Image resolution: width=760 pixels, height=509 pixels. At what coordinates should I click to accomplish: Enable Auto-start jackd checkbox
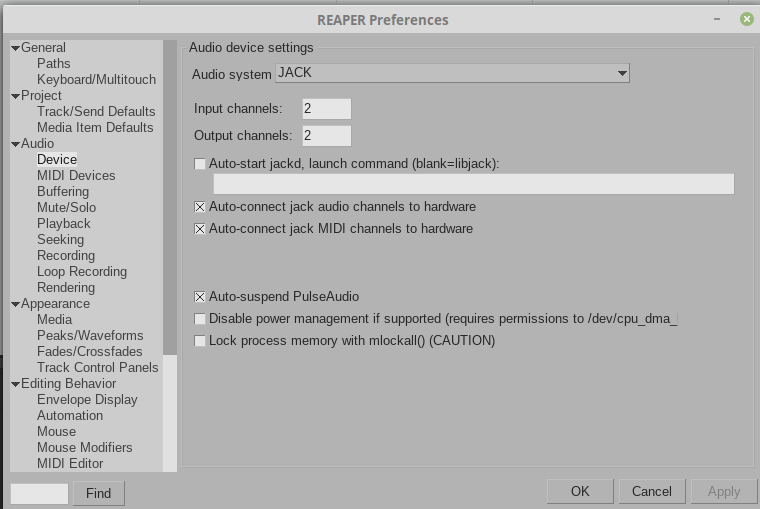[200, 164]
